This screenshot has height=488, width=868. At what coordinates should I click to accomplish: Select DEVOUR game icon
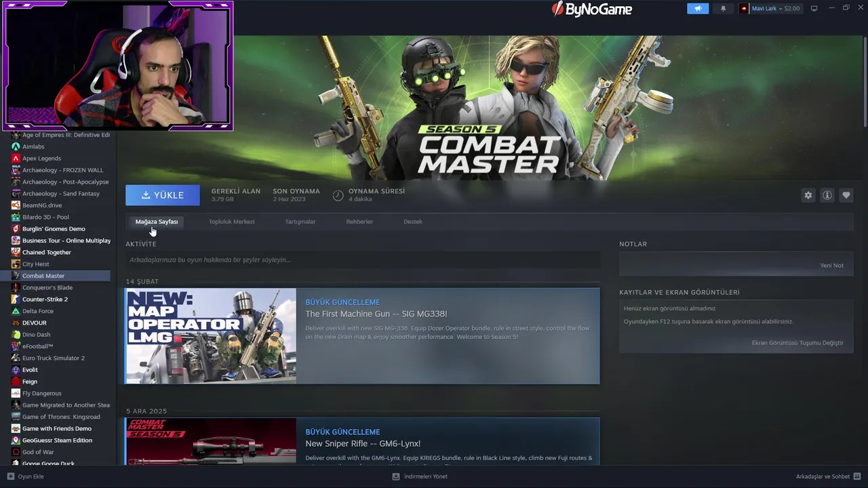[x=16, y=323]
